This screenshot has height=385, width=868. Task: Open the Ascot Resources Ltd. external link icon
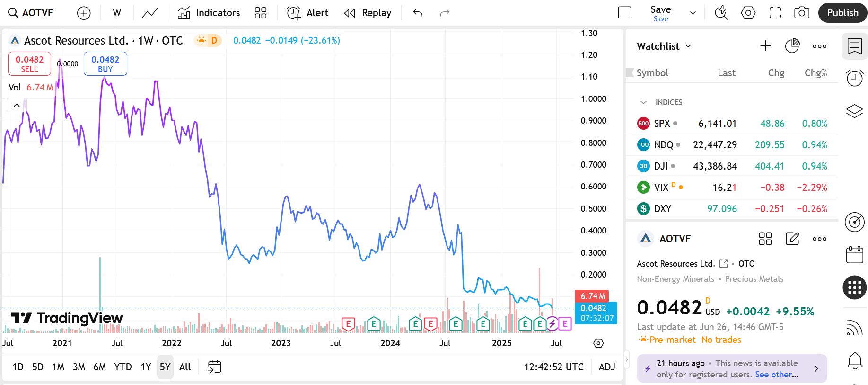(723, 263)
